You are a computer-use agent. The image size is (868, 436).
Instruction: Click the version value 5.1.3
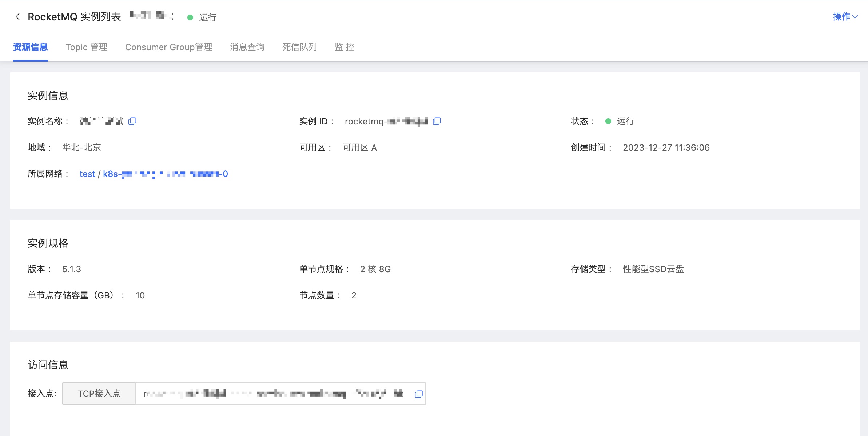point(72,269)
